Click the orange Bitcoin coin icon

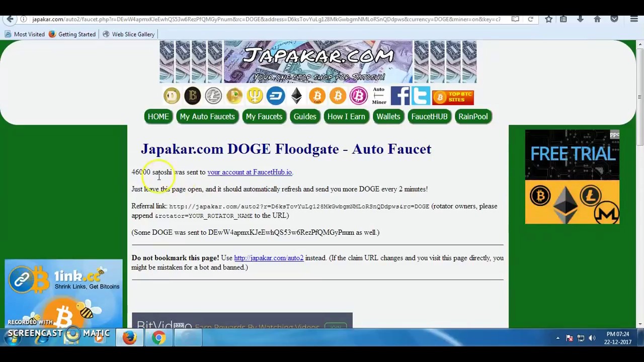[x=338, y=96]
